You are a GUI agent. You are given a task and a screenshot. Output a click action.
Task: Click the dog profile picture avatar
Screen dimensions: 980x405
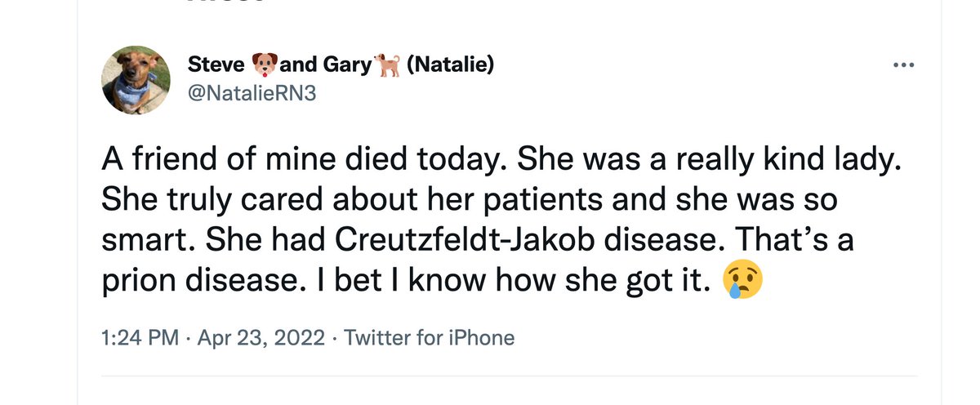point(134,80)
